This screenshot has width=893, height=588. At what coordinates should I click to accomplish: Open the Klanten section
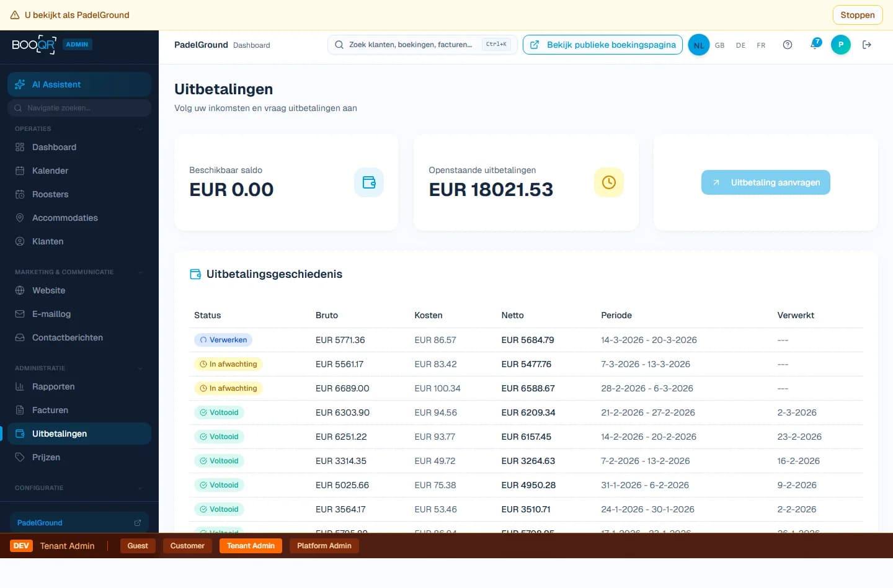click(x=48, y=241)
